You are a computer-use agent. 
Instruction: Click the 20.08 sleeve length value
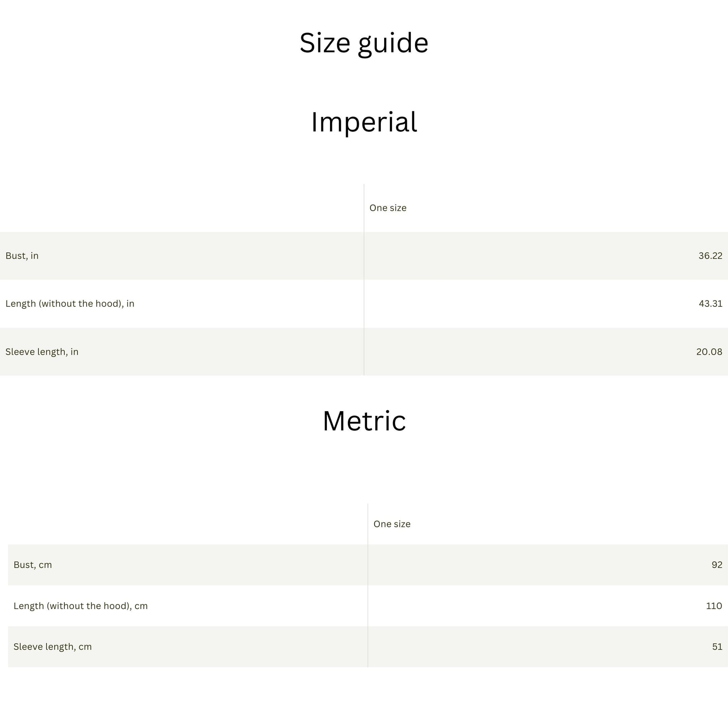point(709,352)
